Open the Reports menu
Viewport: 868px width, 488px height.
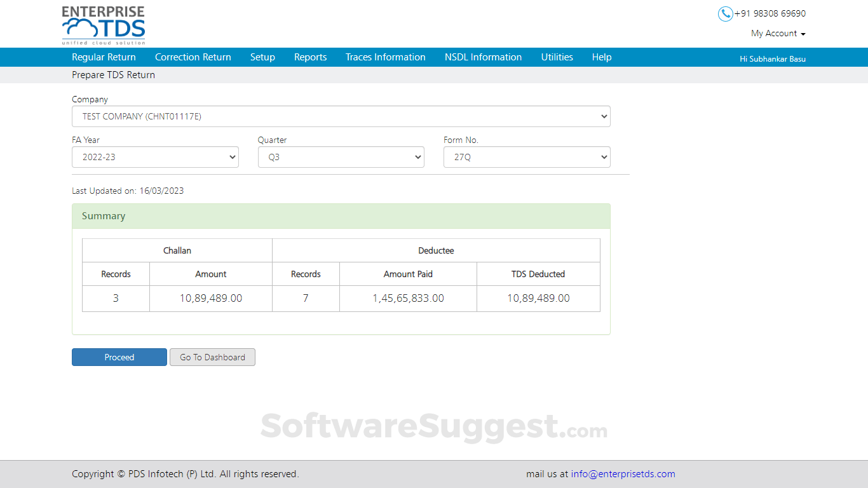(x=310, y=57)
